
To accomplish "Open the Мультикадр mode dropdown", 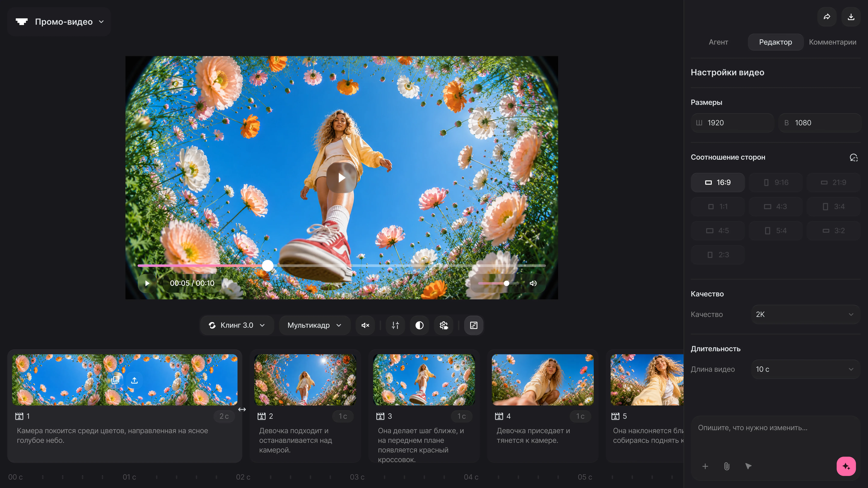I will (x=315, y=325).
